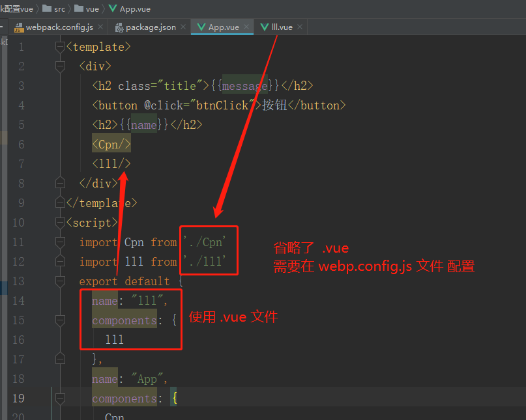Click the "App" name value in line 18
Screen dimensions: 526x420
tap(147, 379)
